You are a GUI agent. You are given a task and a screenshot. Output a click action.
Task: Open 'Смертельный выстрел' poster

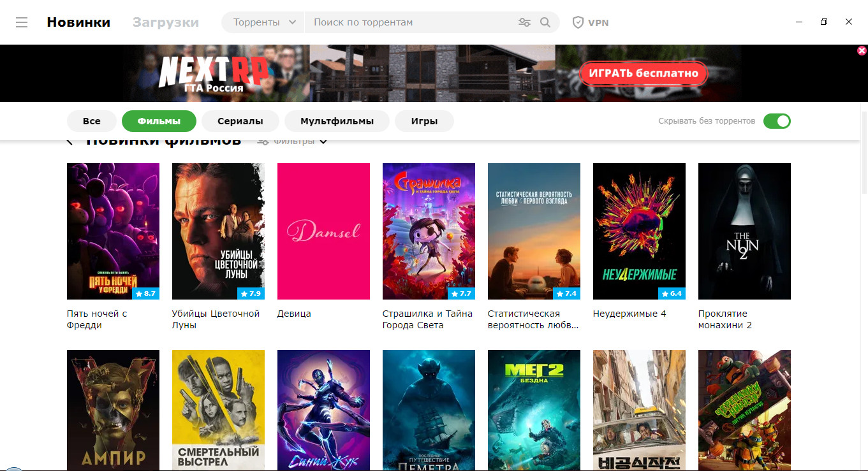(218, 410)
